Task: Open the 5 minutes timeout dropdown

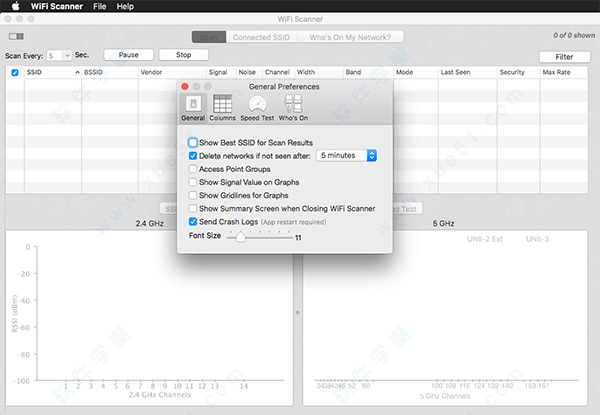Action: [346, 155]
